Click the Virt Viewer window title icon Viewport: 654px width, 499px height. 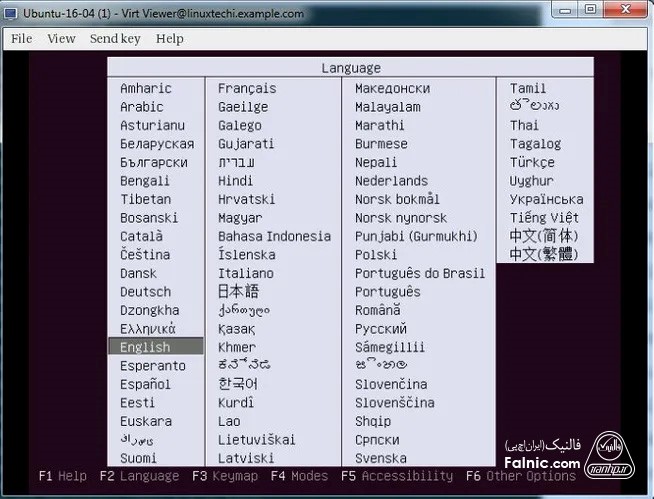coord(12,13)
